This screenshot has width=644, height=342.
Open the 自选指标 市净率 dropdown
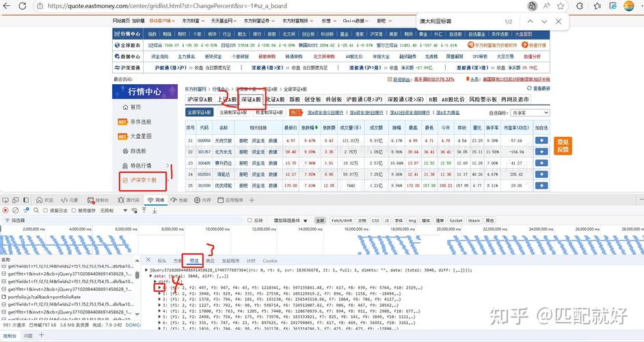[x=529, y=113]
